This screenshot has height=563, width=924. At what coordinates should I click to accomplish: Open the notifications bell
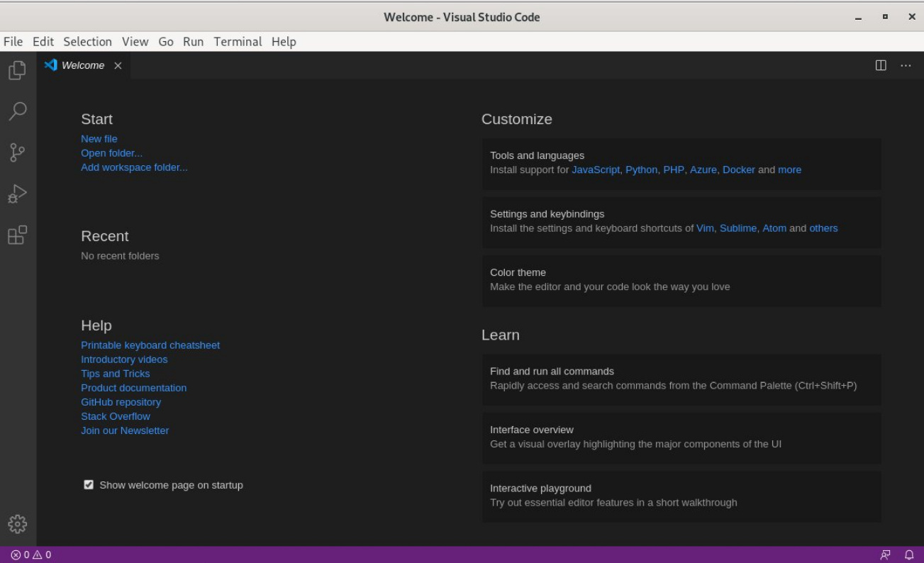coord(909,554)
